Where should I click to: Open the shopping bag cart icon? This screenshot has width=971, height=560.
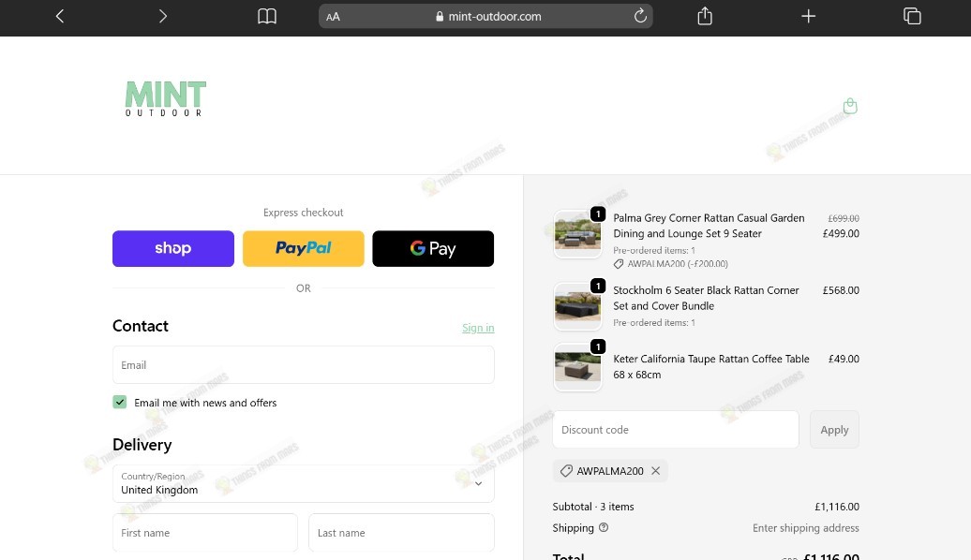850,106
